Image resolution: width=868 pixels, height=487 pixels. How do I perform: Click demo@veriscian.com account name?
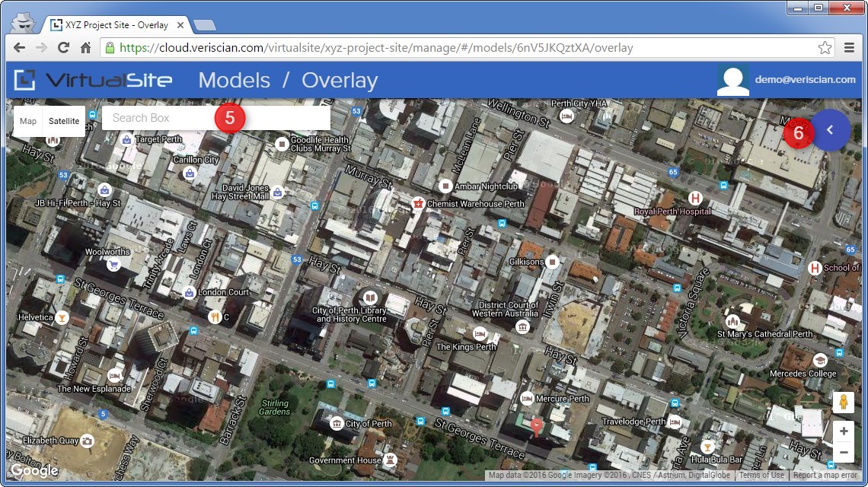point(806,80)
